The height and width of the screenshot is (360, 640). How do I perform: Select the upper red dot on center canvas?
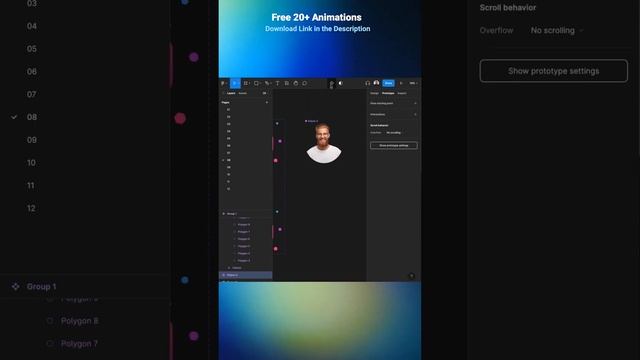click(x=276, y=160)
